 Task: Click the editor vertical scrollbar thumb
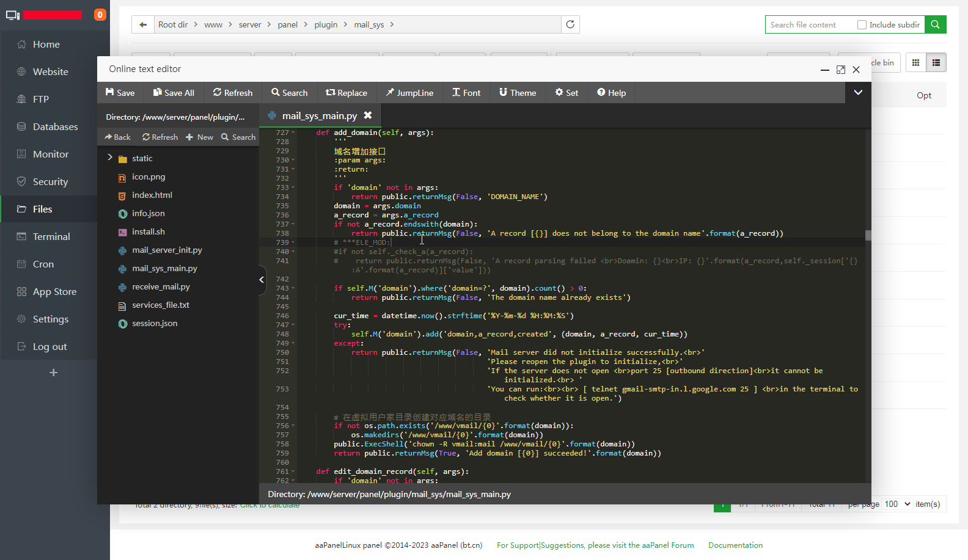(x=868, y=235)
